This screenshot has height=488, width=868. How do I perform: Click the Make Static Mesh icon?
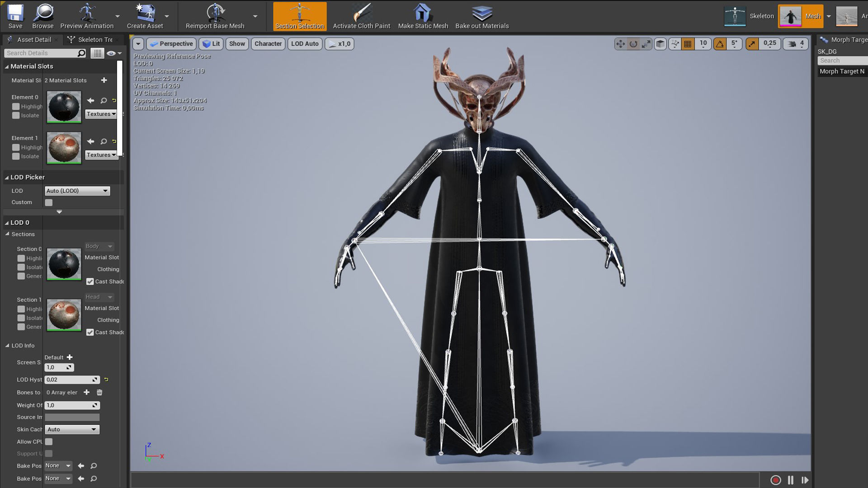(x=423, y=16)
